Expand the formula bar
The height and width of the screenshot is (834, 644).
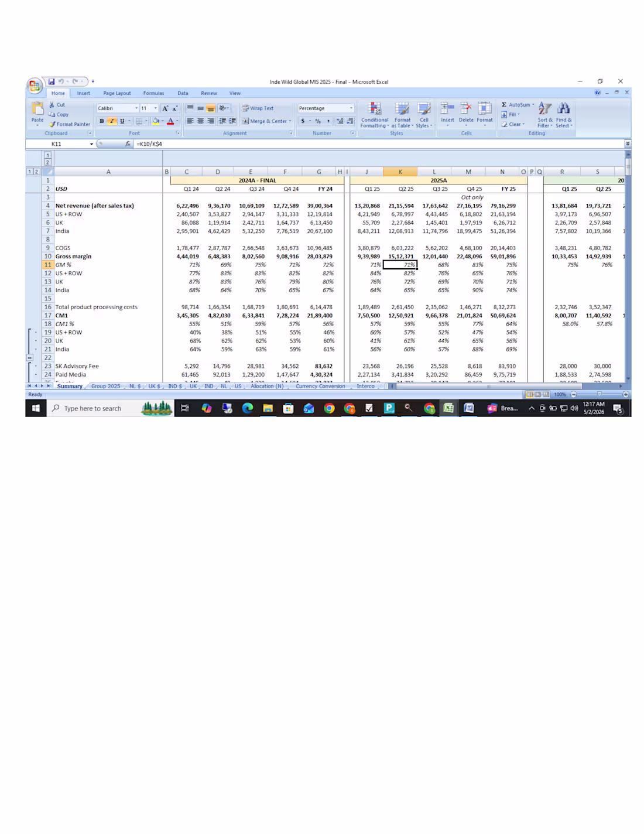click(628, 144)
